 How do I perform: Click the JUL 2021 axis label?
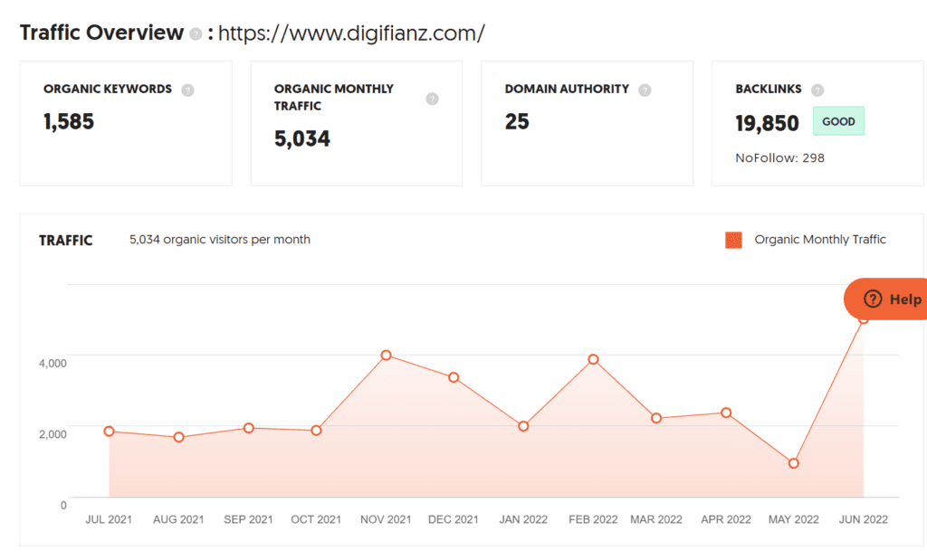coord(109,519)
